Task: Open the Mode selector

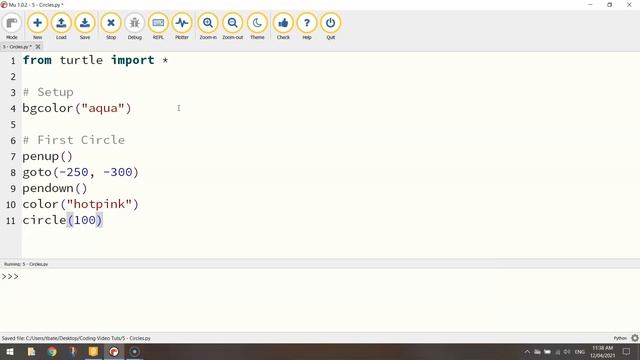Action: [12, 27]
